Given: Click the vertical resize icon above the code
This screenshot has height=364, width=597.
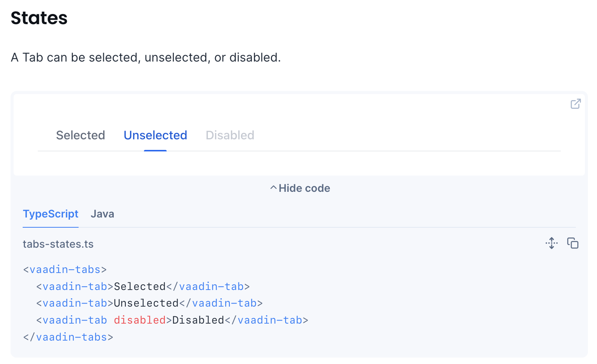Looking at the screenshot, I should coord(551,244).
